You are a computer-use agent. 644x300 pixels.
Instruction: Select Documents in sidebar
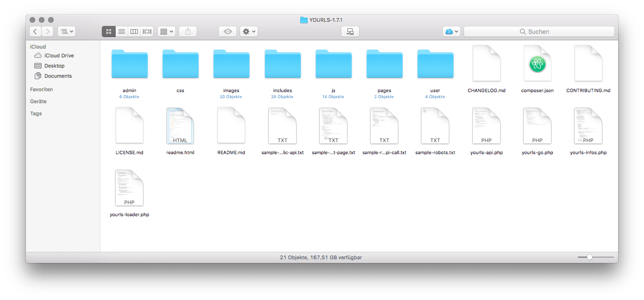click(53, 76)
